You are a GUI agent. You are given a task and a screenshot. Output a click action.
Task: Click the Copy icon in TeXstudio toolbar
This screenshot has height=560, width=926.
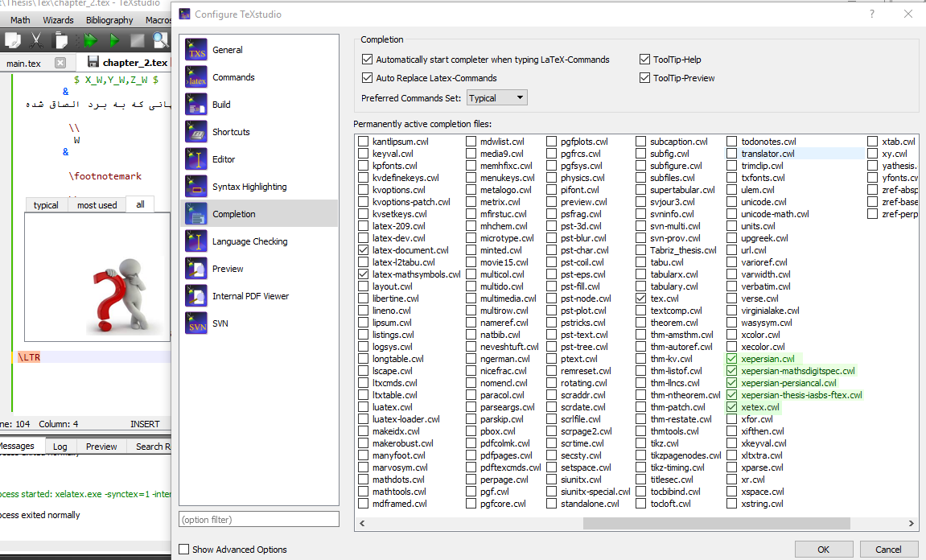click(x=12, y=40)
